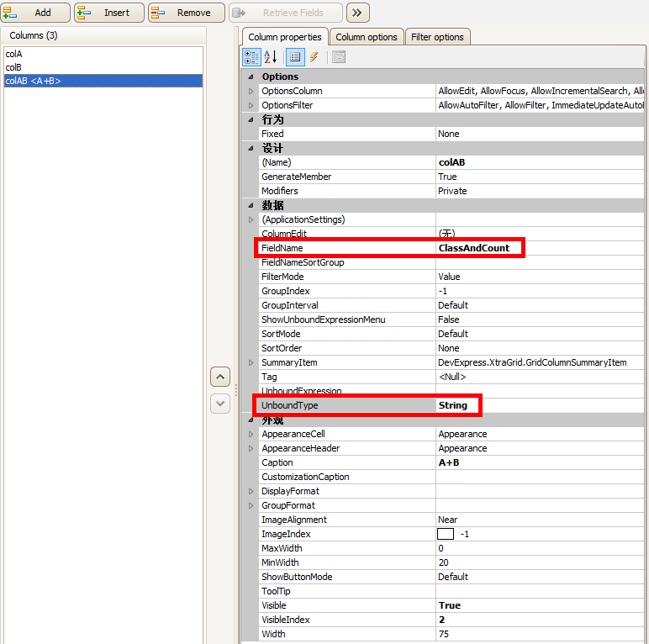
Task: Click the FilterMode value Value
Action: click(x=449, y=277)
